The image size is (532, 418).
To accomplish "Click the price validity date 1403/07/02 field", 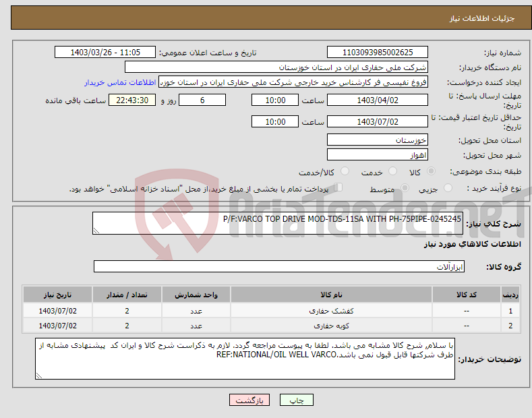I will 378,121.
